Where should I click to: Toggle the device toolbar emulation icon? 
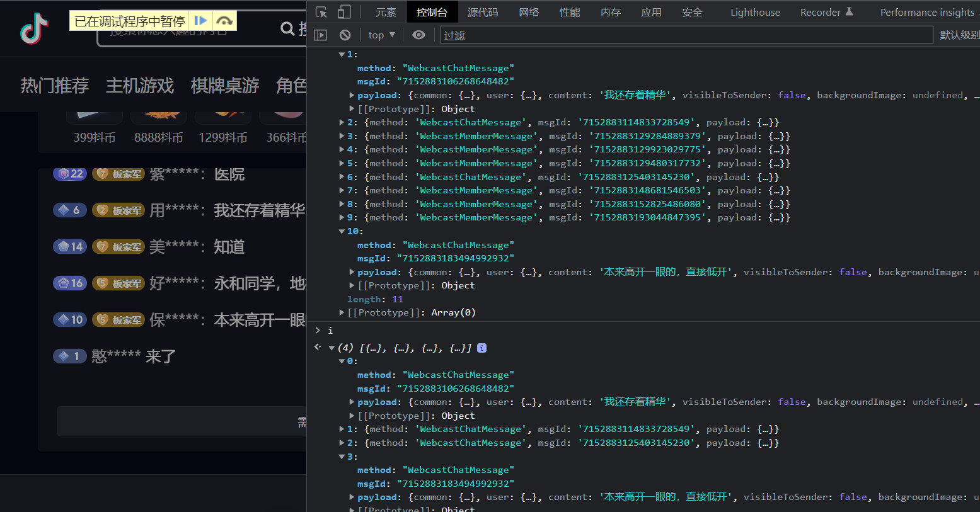tap(344, 12)
